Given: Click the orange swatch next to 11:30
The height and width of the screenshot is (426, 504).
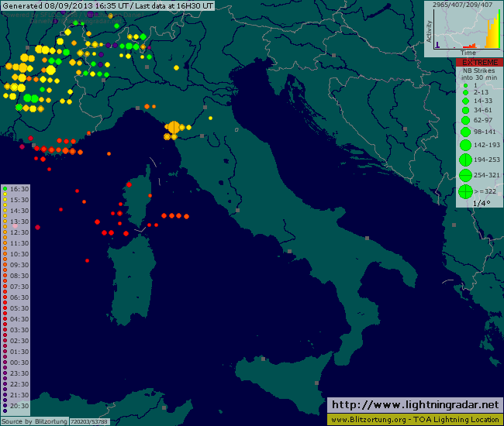Looking at the screenshot, I should coord(5,243).
